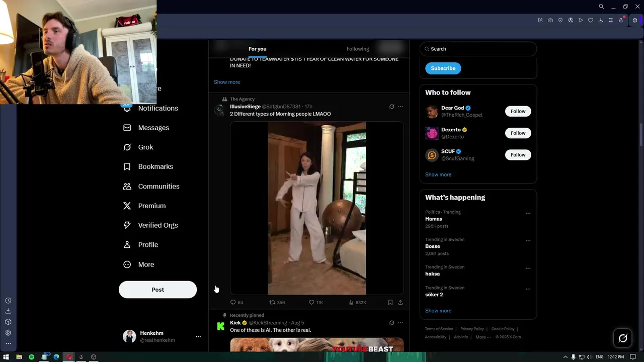Click the browser heart bookmark icon
This screenshot has width=644, height=362.
(591, 20)
